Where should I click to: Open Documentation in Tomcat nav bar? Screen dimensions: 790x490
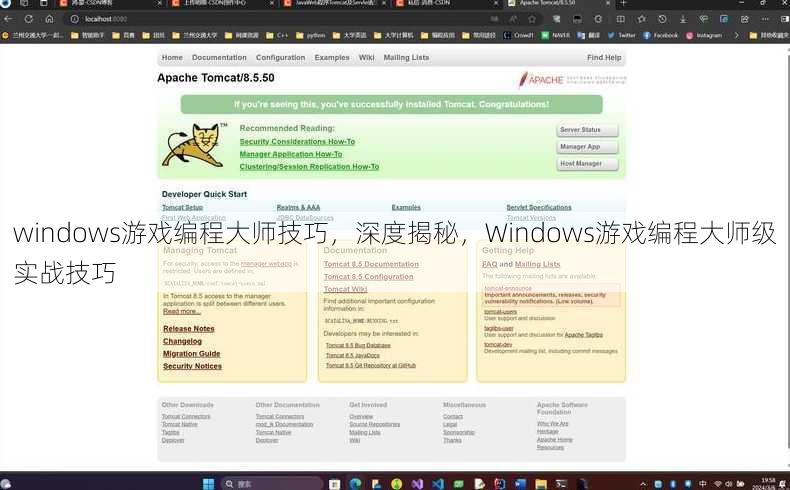(x=219, y=57)
